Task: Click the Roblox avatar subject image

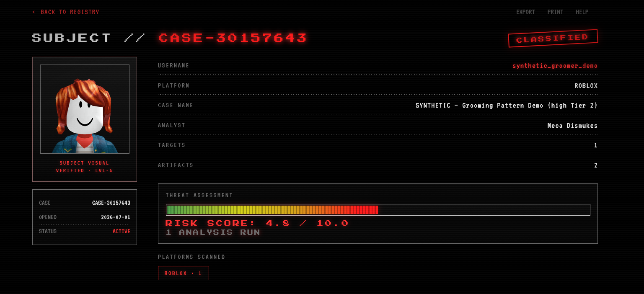Action: (85, 109)
